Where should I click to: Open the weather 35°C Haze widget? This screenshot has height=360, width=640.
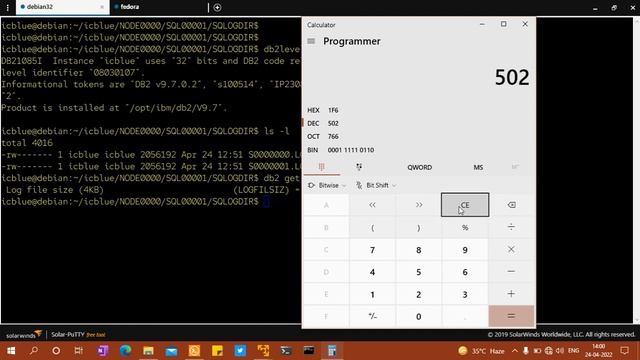point(481,351)
